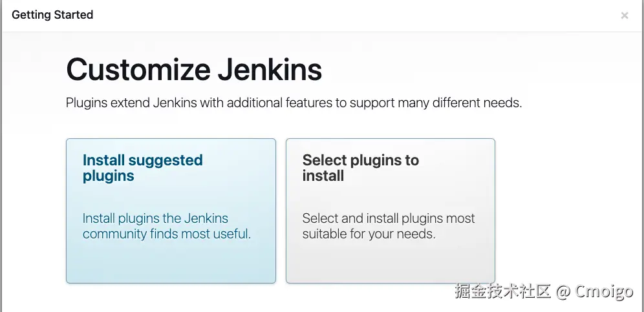Click the "community finds most useful" description text

click(x=166, y=234)
